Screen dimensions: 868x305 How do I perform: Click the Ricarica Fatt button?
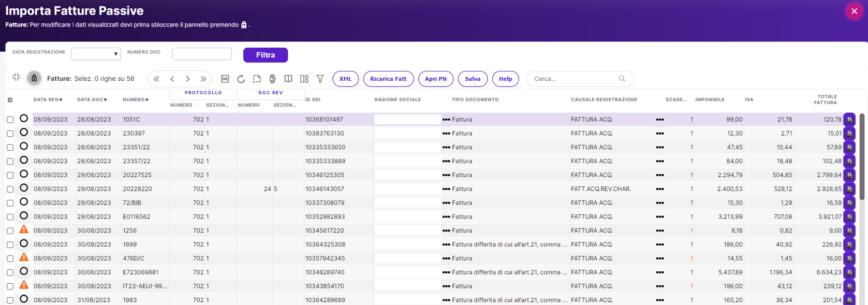pyautogui.click(x=388, y=79)
